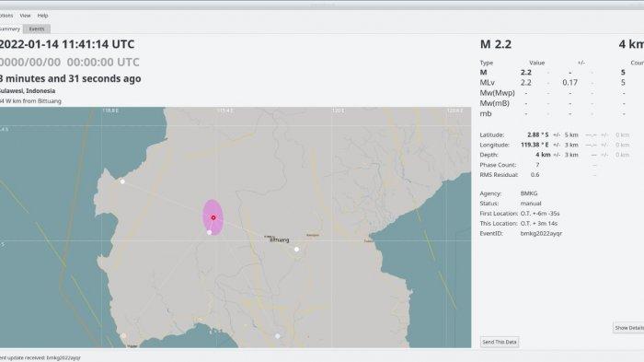644x362 pixels.
Task: Click the Longitude value 119.38 ° E
Action: point(535,145)
